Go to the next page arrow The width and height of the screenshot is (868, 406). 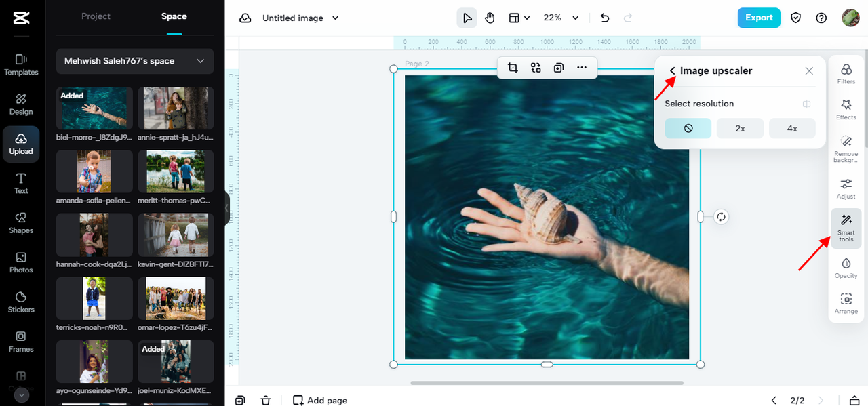point(821,401)
